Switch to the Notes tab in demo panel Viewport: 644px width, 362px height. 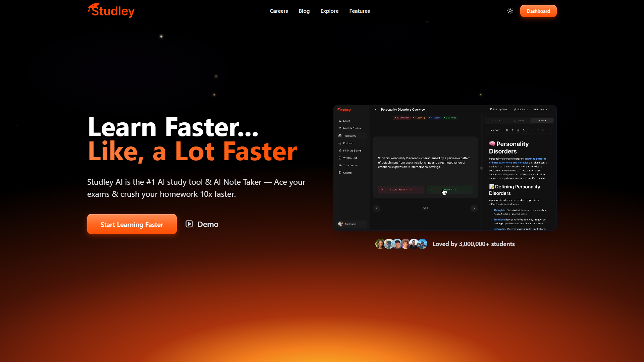pyautogui.click(x=542, y=121)
